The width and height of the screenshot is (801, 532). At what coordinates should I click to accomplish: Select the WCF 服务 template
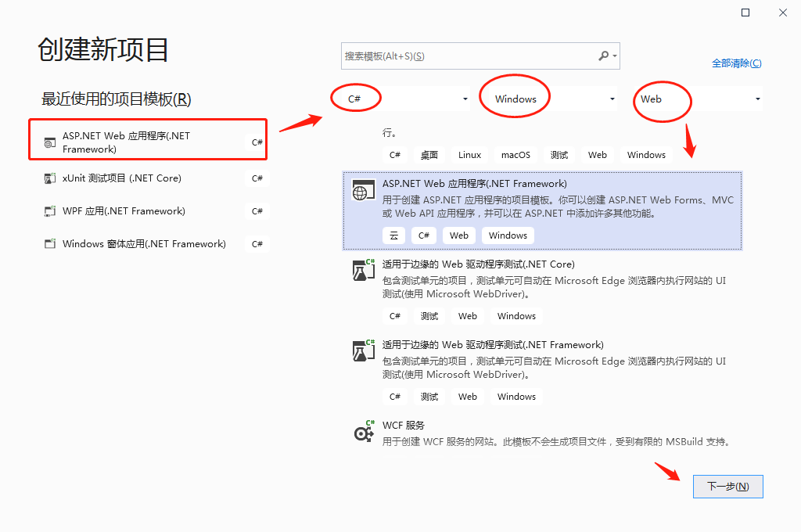pos(542,433)
